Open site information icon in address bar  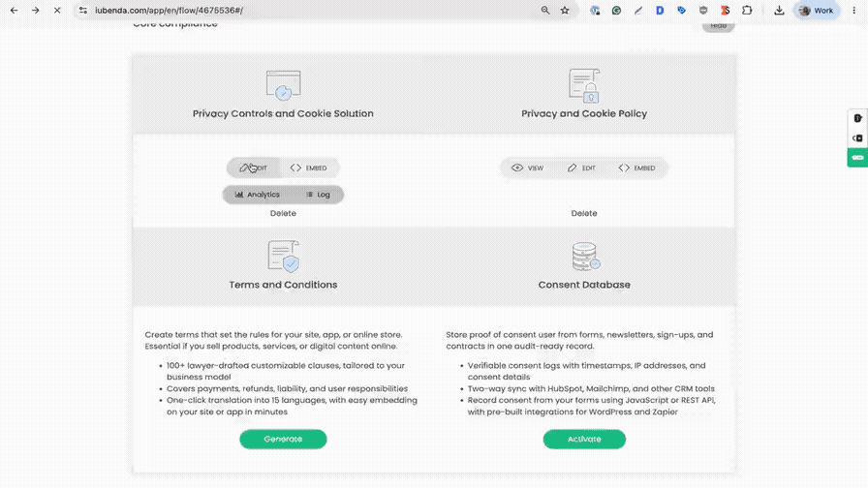(x=83, y=11)
